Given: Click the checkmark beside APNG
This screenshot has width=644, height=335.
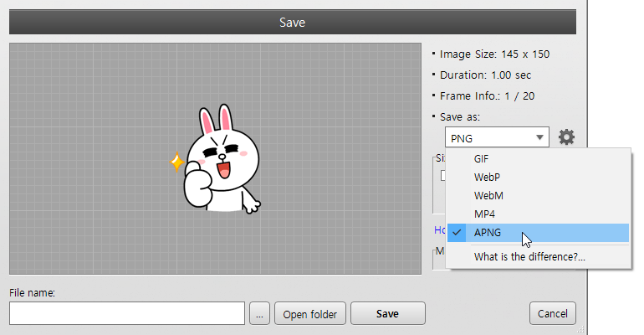Looking at the screenshot, I should pos(457,233).
